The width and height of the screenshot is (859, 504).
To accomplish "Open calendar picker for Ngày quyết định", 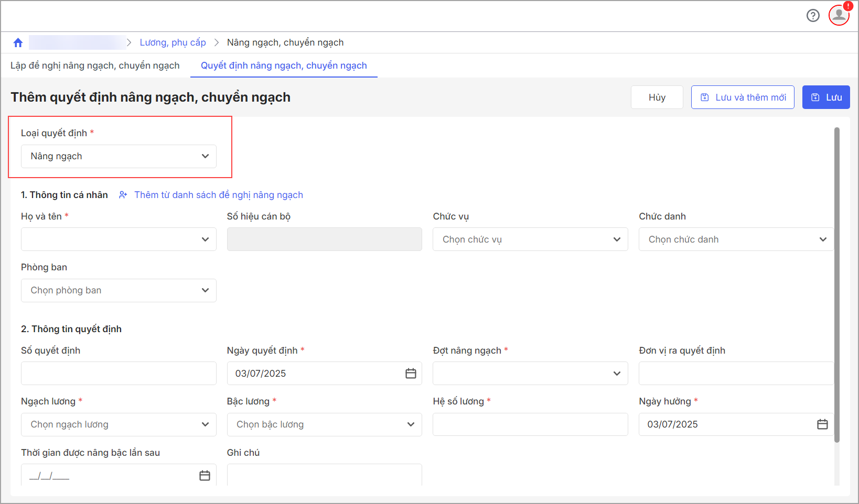I will (411, 374).
